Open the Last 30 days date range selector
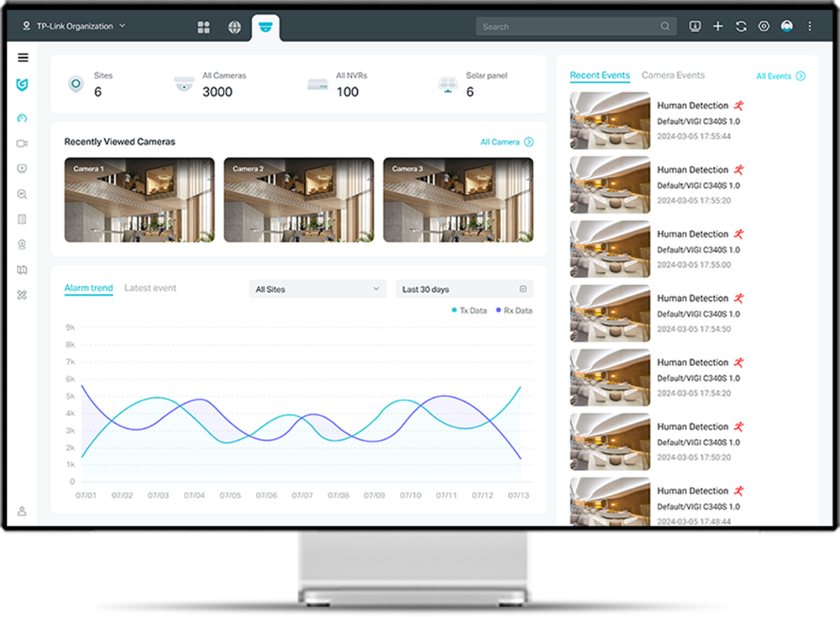840x617 pixels. (465, 288)
